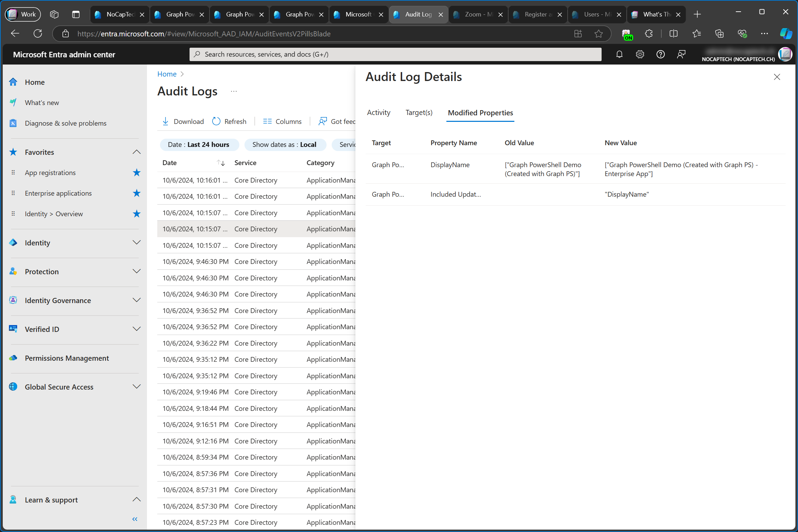Open the help question mark icon

point(660,54)
